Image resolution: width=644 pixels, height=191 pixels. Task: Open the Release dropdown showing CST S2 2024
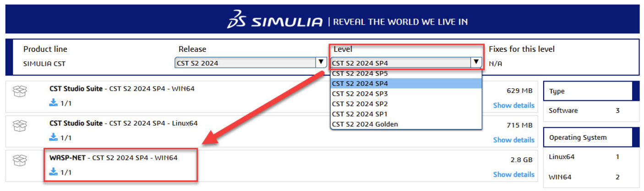(245, 63)
